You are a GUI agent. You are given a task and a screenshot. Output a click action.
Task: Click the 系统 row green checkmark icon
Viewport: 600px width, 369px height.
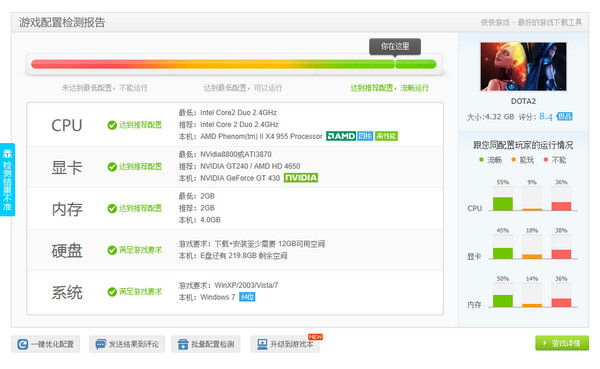112,292
